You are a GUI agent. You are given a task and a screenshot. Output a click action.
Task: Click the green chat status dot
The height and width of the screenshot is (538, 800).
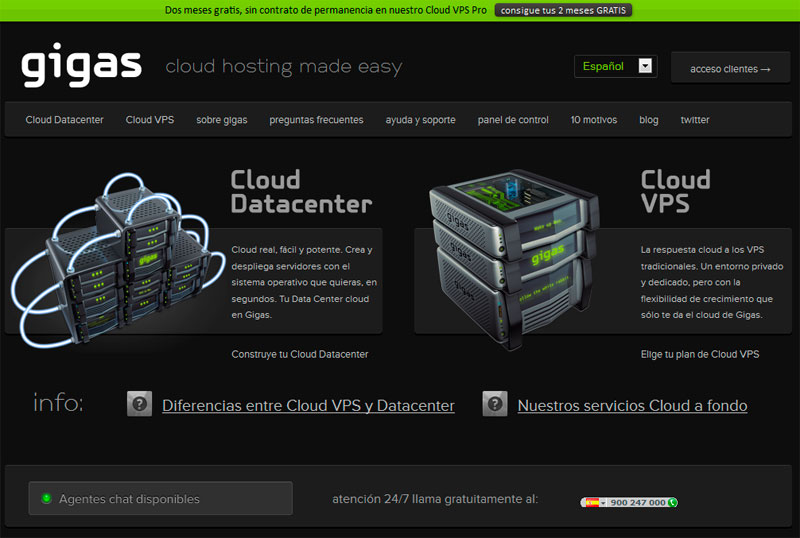tap(46, 498)
